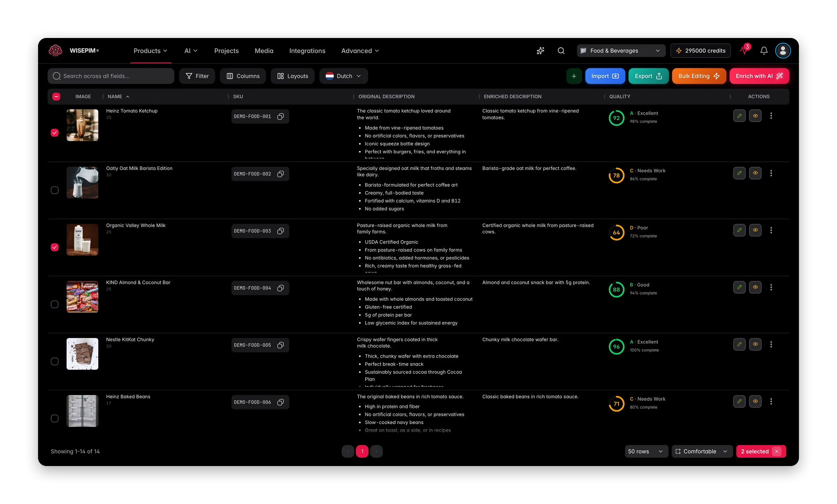Edit KIND Almond & Coconut Bar
837x504 pixels.
click(739, 287)
